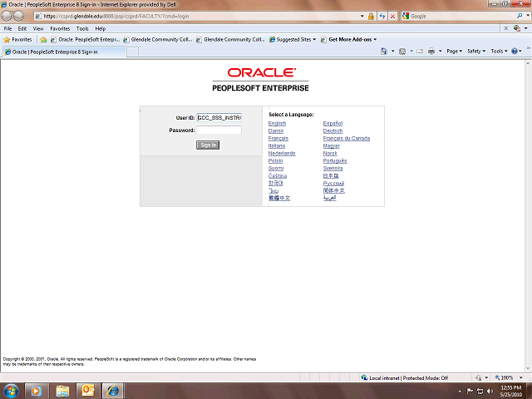Viewport: 532px width, 399px height.
Task: Click the Add to Favorites Bar icon
Action: click(x=43, y=40)
